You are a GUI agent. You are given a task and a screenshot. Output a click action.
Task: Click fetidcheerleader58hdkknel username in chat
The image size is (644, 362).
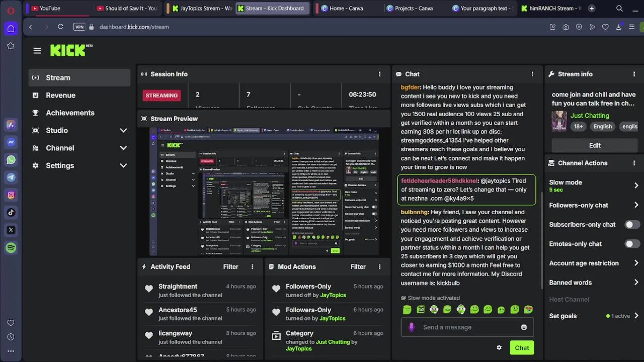(439, 181)
